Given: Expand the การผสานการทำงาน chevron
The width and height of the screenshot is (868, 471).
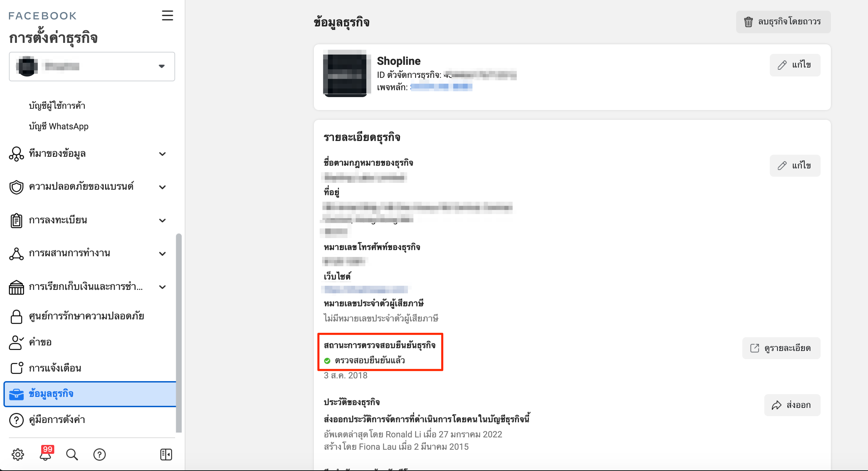Looking at the screenshot, I should tap(162, 254).
